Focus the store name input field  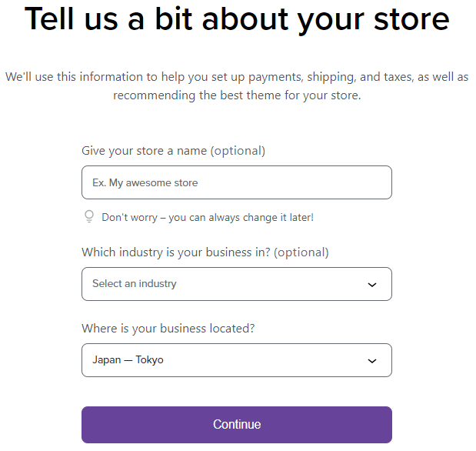236,183
